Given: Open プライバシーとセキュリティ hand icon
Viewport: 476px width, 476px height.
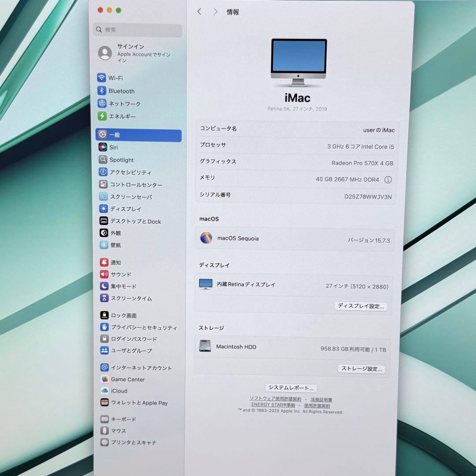Looking at the screenshot, I should click(x=104, y=327).
